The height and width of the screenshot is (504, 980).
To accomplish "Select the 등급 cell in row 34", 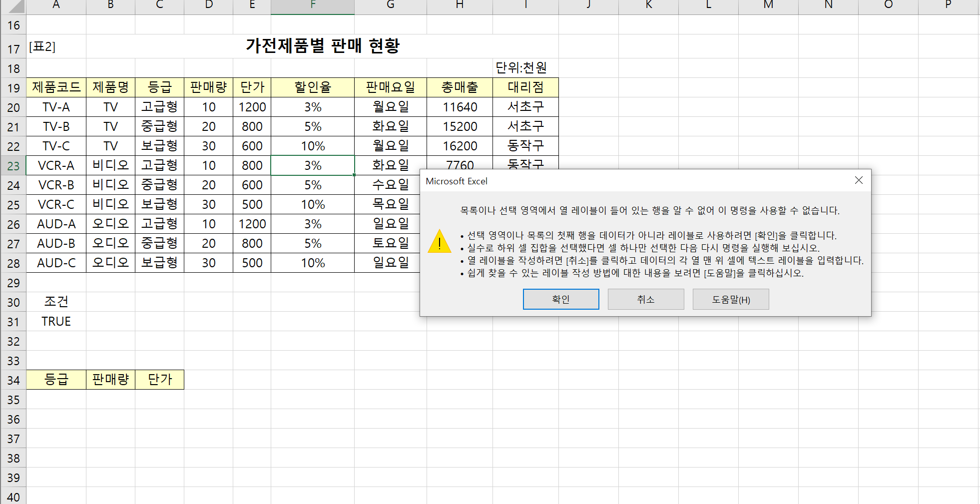I will click(x=56, y=380).
